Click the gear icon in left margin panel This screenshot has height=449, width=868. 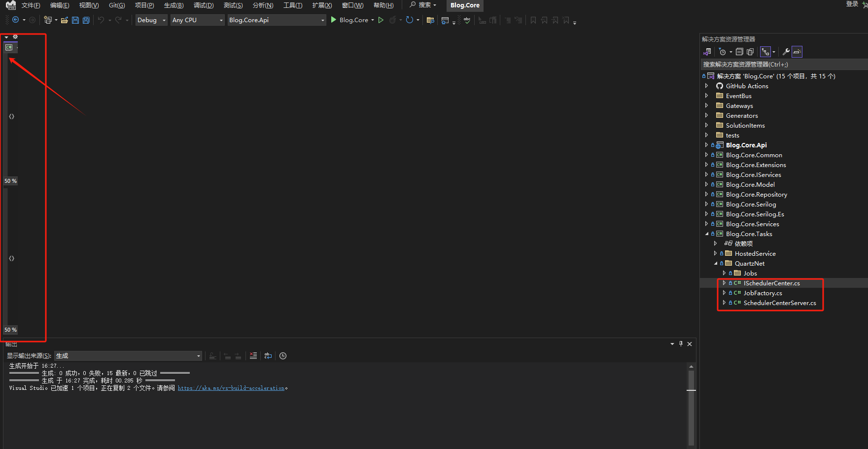[15, 37]
